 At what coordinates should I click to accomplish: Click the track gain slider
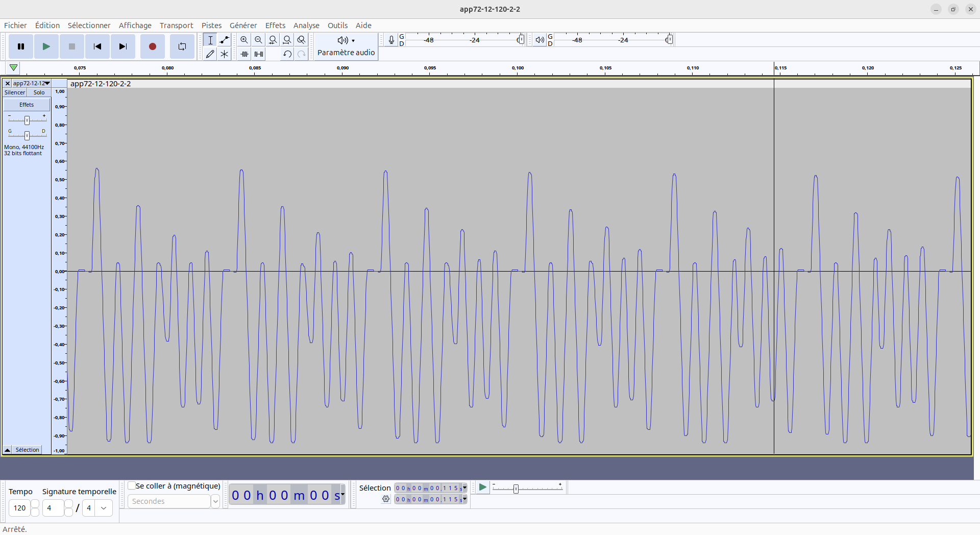pos(27,120)
